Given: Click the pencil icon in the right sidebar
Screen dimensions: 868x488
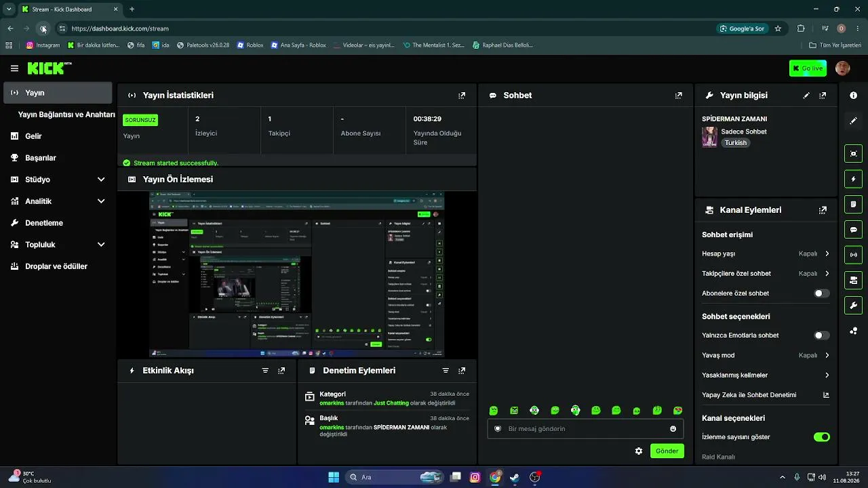Looking at the screenshot, I should pyautogui.click(x=853, y=121).
